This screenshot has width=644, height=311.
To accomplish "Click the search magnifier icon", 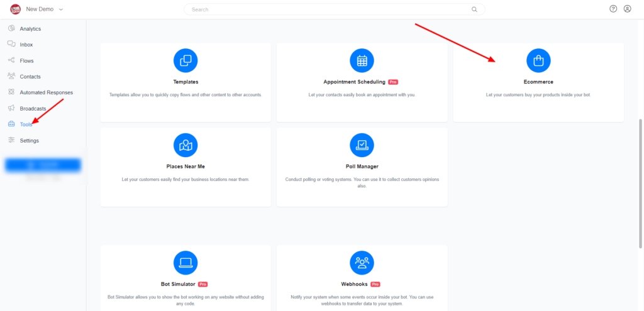I will 474,9.
